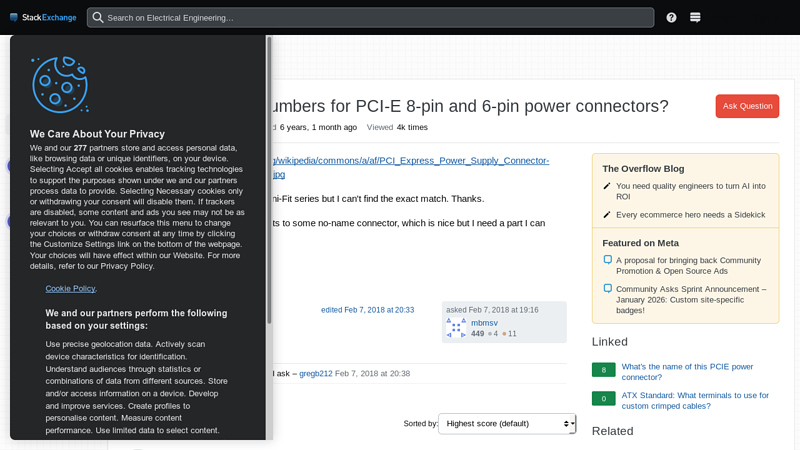
Task: Click the meta icon beside Community Promotion proposal
Action: tap(607, 259)
